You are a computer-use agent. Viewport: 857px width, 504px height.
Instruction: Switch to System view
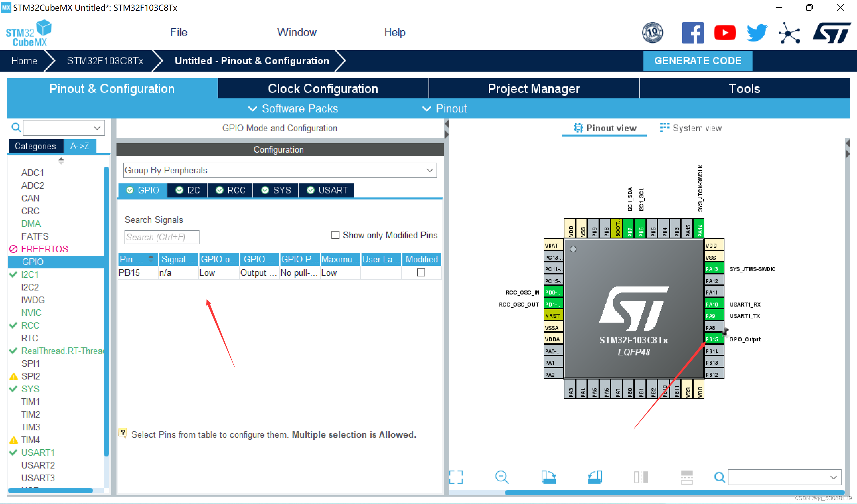click(691, 128)
